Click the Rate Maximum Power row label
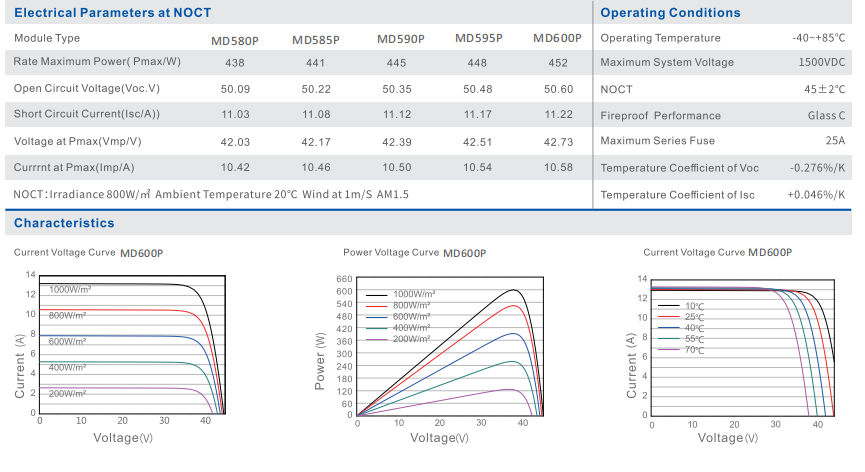 [x=97, y=62]
